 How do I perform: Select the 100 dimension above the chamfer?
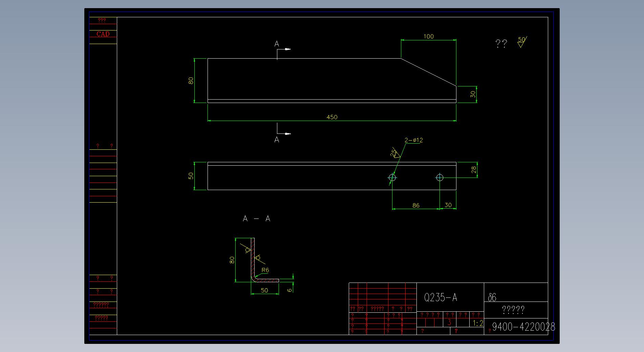tap(428, 36)
